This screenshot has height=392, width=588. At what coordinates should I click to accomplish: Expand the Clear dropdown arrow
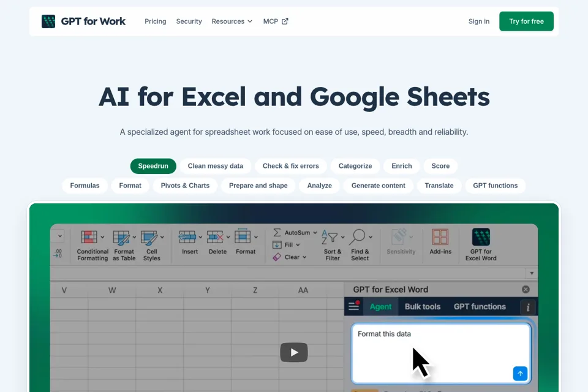(x=304, y=257)
